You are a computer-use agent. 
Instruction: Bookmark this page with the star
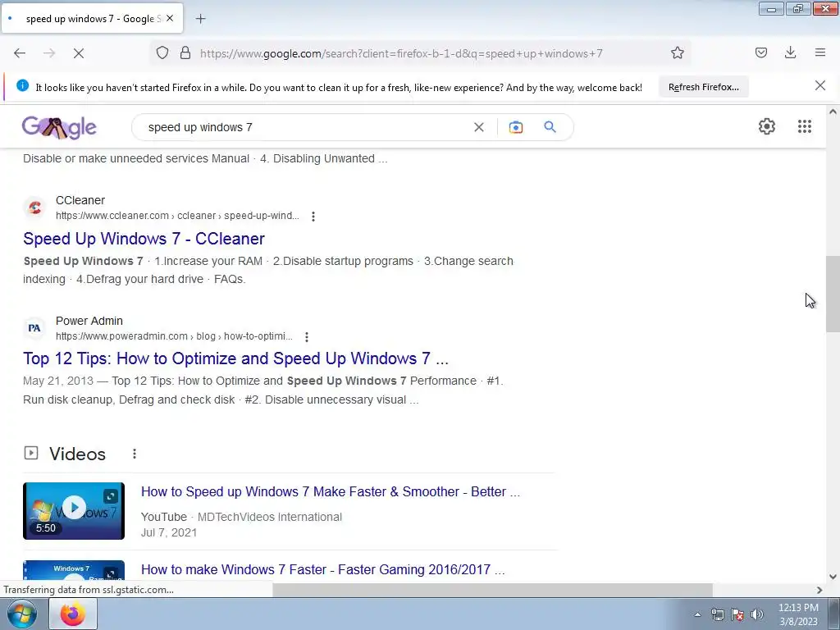tap(677, 52)
